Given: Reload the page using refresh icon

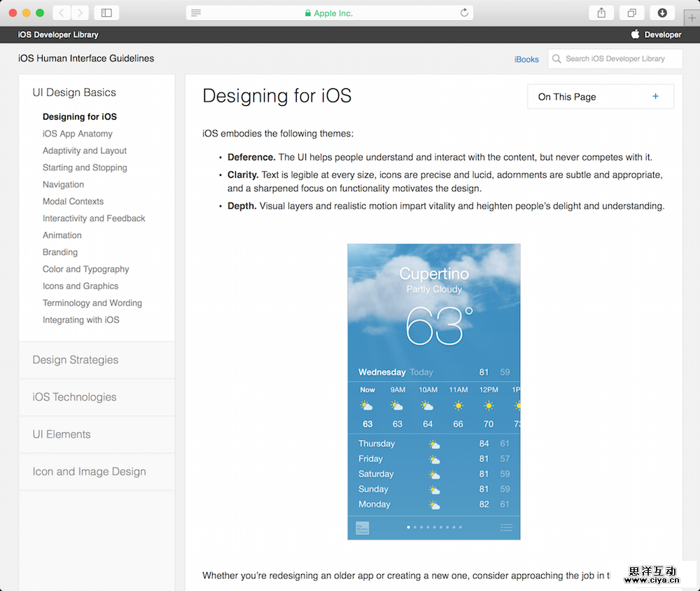Looking at the screenshot, I should pyautogui.click(x=464, y=13).
